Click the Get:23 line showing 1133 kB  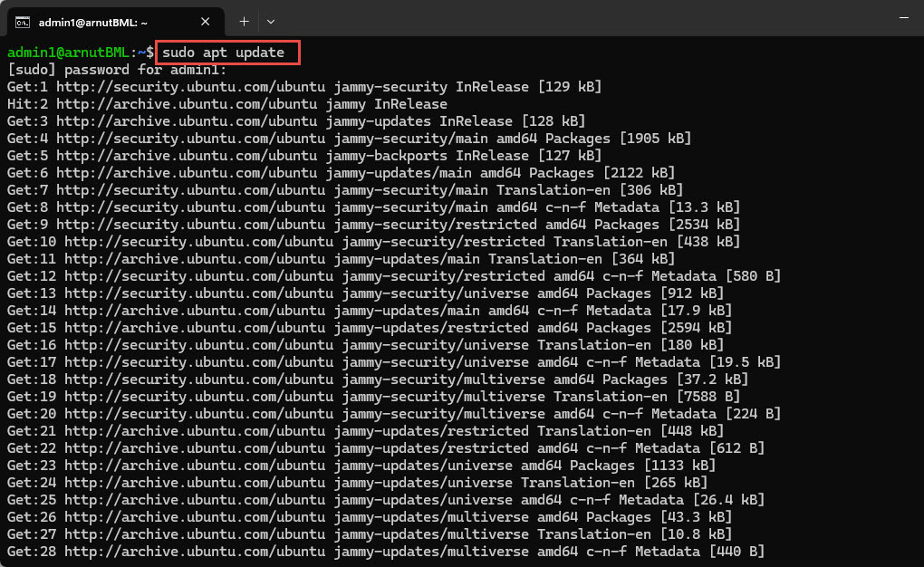[x=361, y=466]
